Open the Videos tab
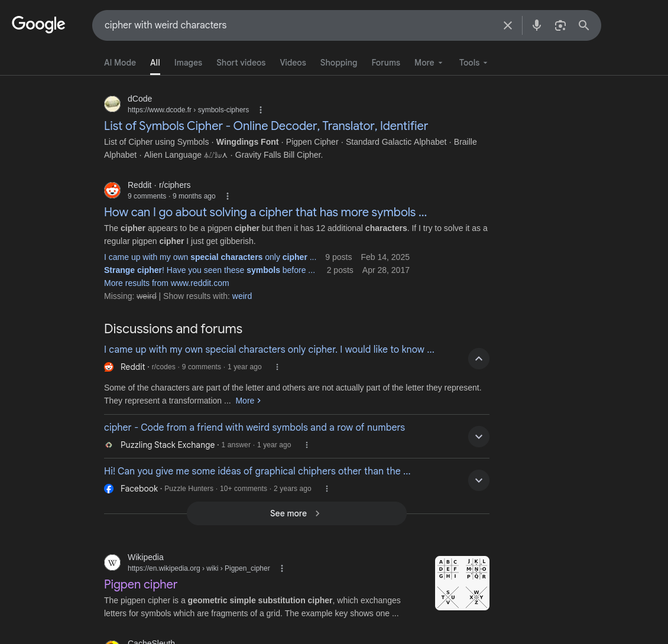 tap(293, 63)
